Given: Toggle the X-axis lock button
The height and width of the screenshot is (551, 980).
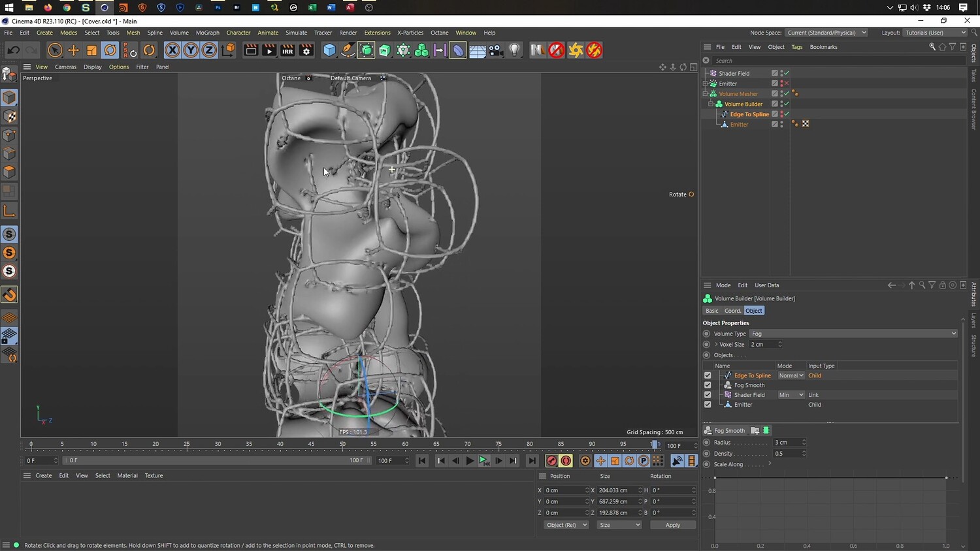Looking at the screenshot, I should point(172,50).
